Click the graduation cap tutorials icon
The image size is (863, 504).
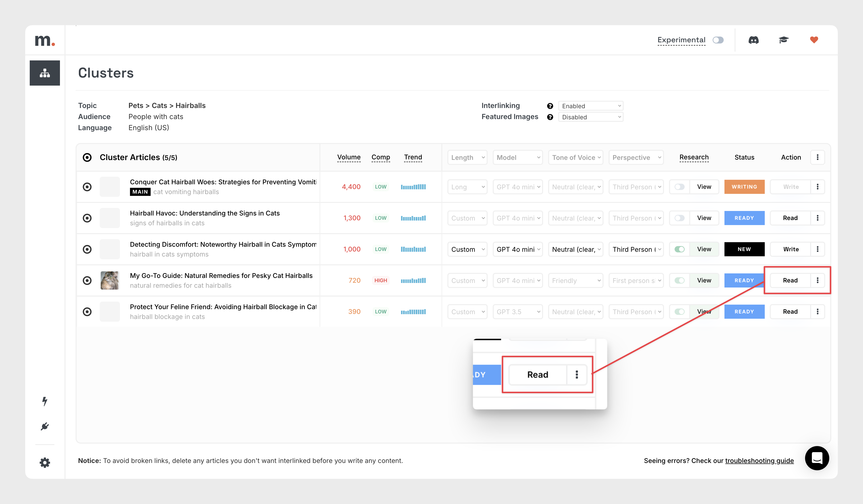pos(784,40)
